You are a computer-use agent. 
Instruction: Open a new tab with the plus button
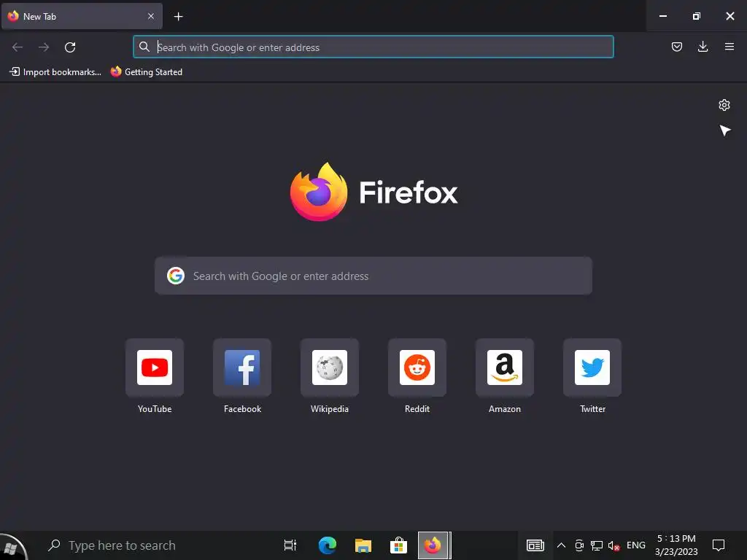[x=178, y=17]
